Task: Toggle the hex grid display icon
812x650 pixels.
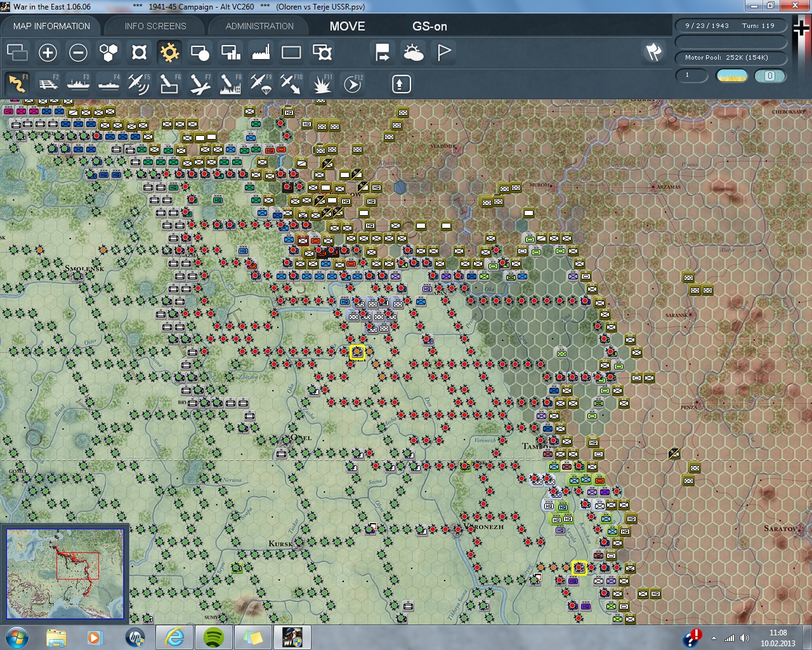Action: pos(108,52)
